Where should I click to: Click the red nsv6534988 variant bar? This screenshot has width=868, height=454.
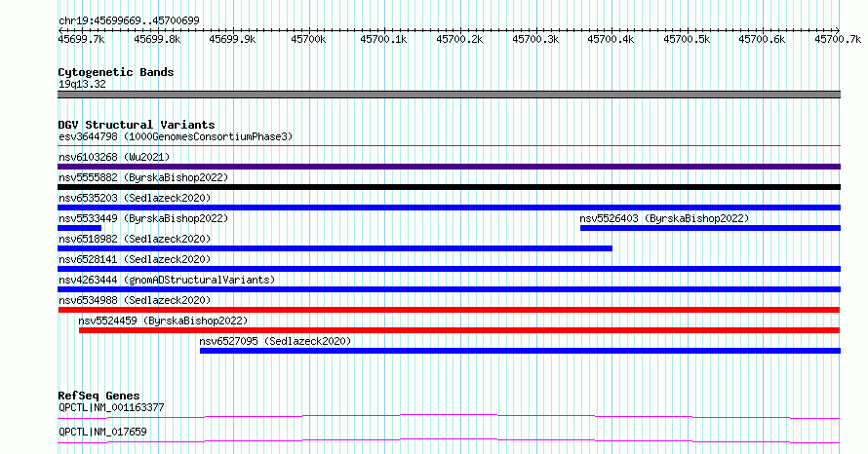click(449, 310)
